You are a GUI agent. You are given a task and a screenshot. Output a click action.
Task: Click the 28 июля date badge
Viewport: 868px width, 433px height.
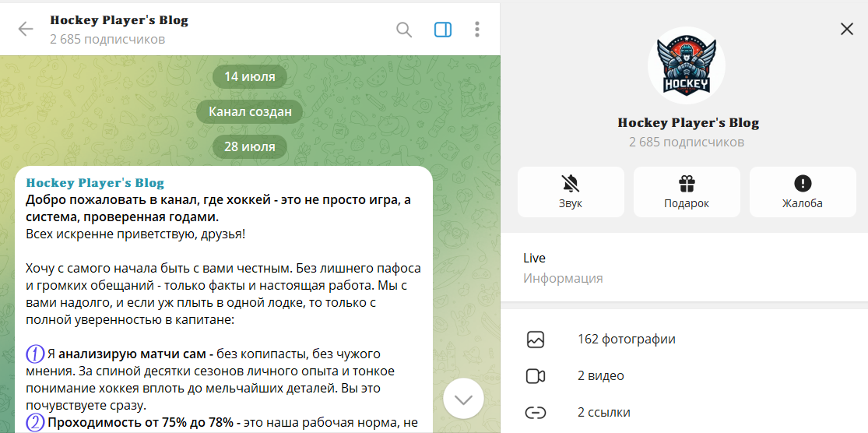(249, 146)
